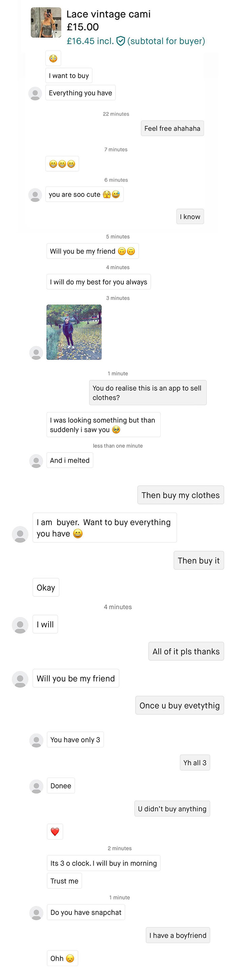
Task: Click the '22 minutes' timestamp
Action: [116, 114]
